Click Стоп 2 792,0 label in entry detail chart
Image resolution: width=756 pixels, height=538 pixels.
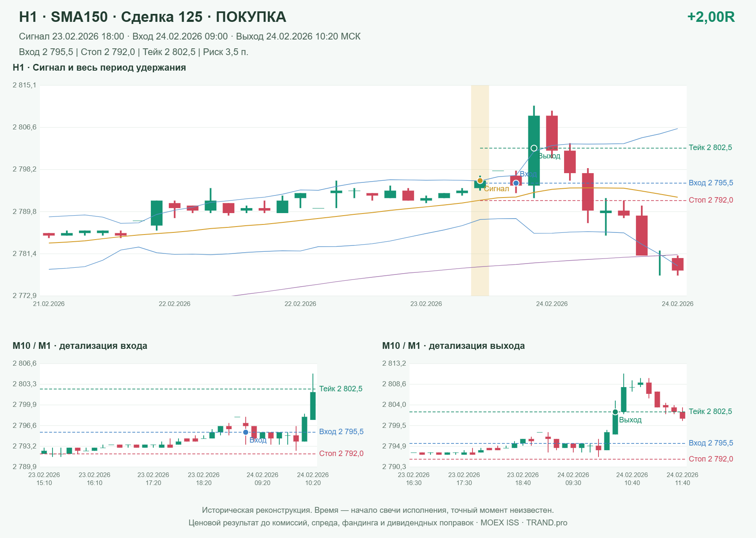(x=341, y=454)
